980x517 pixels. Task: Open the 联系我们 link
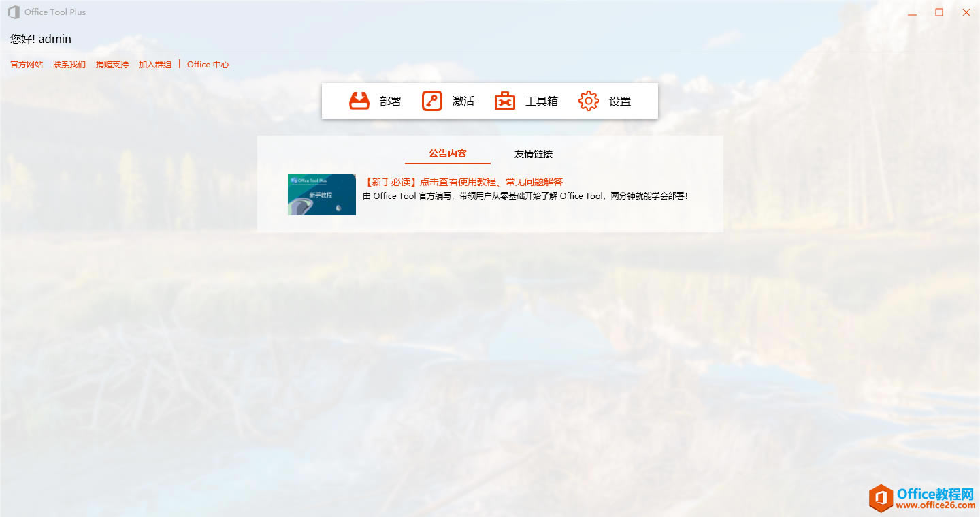click(69, 64)
